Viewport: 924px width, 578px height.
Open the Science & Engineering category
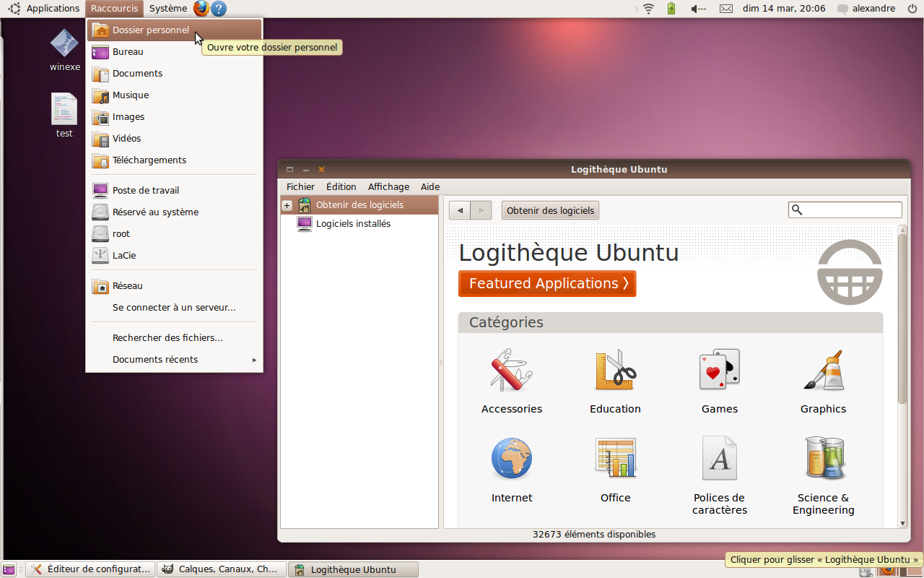click(x=823, y=475)
